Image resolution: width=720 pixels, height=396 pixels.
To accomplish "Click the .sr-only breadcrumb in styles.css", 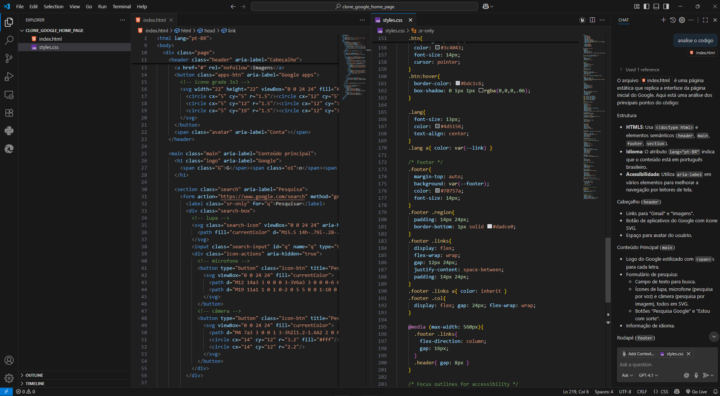I will (423, 31).
